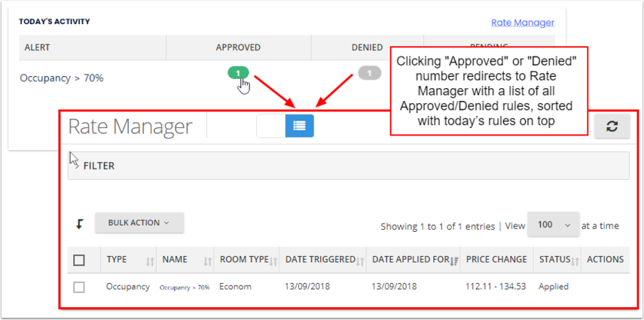Open the BULK ACTION dropdown
The image size is (644, 320).
[x=139, y=223]
